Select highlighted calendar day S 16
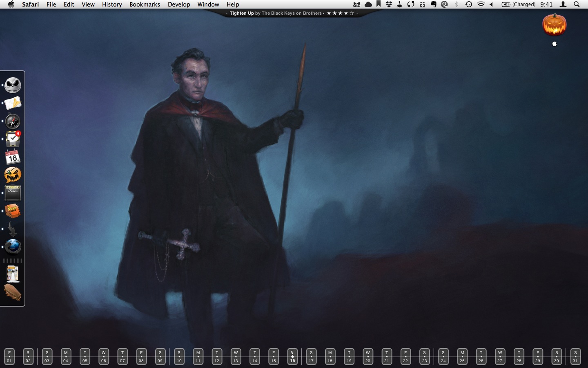588x368 pixels. (292, 357)
